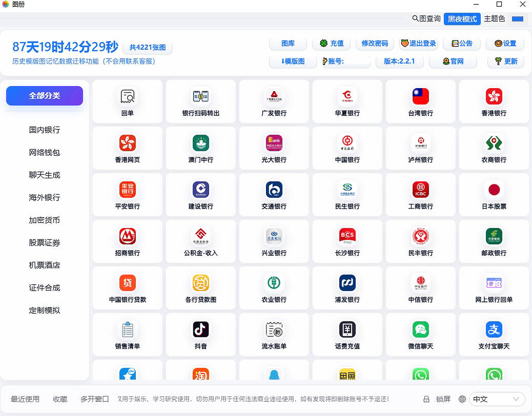The image size is (532, 416).
Task: Click the 公告 announcement button
Action: 462,43
